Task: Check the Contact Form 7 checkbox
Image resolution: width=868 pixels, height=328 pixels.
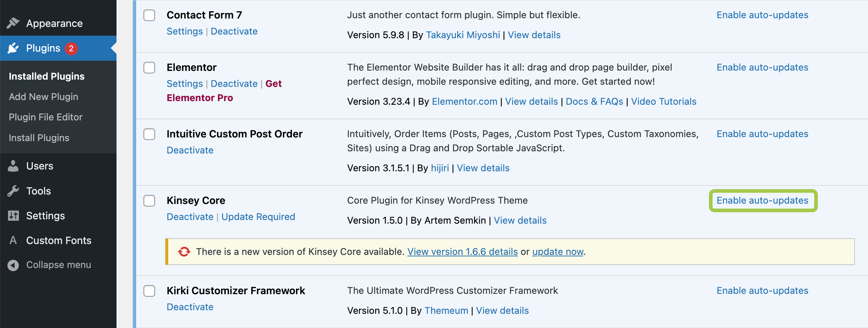Action: pos(149,15)
